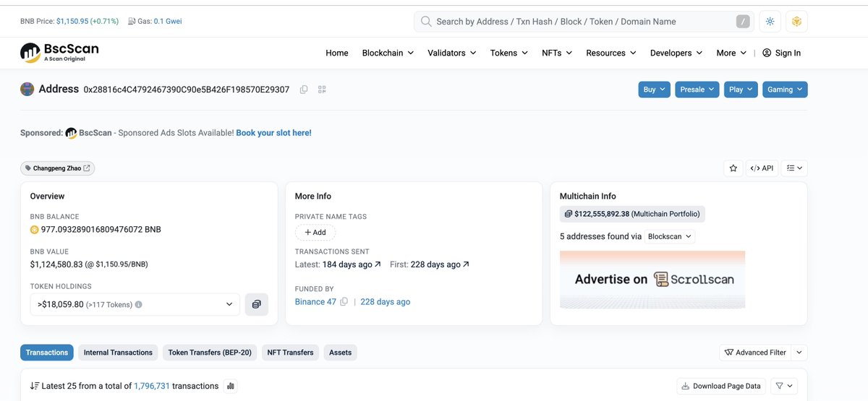Image resolution: width=868 pixels, height=401 pixels.
Task: Open the token holdings wallet view icon
Action: 257,305
